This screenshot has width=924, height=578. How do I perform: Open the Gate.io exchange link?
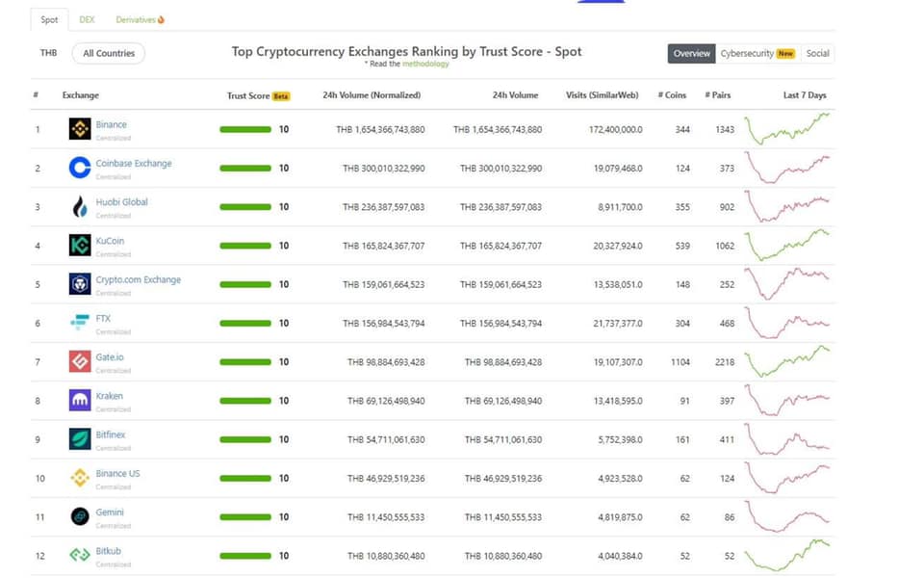110,356
